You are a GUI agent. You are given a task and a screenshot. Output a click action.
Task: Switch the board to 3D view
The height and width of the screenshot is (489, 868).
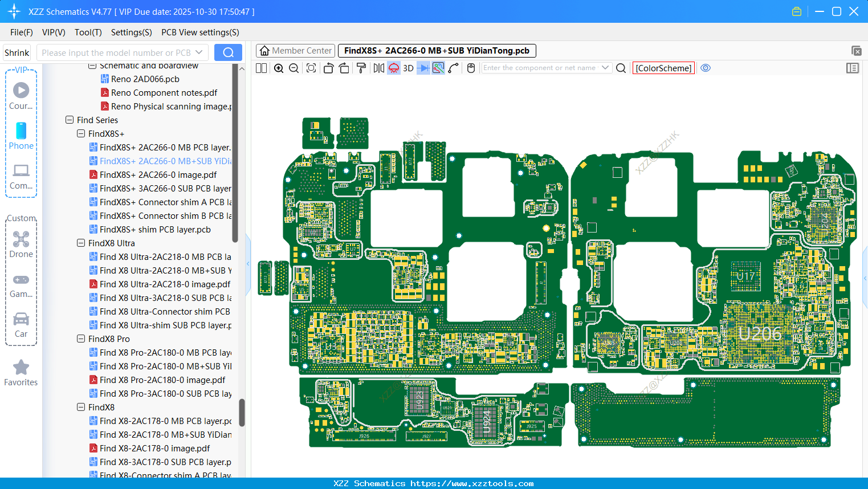[408, 68]
